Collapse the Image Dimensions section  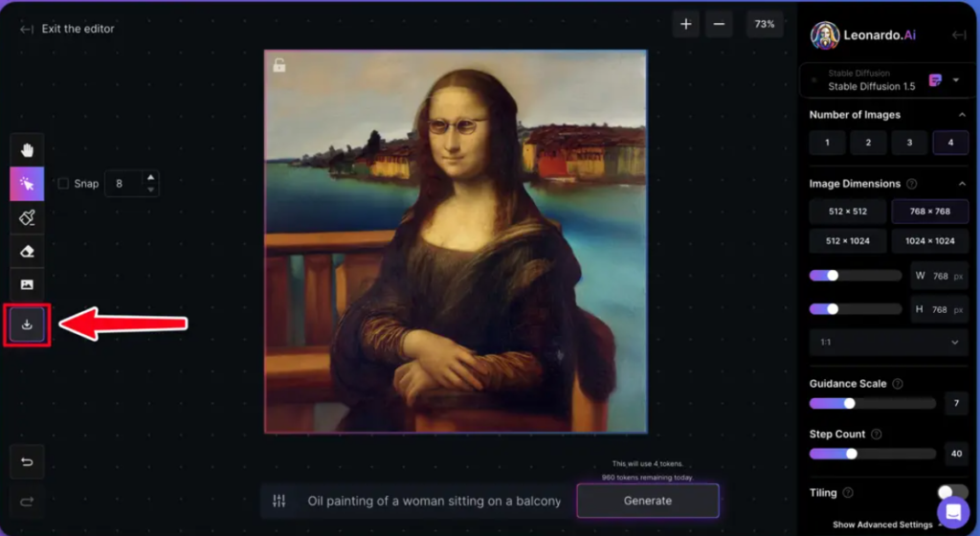pyautogui.click(x=962, y=184)
